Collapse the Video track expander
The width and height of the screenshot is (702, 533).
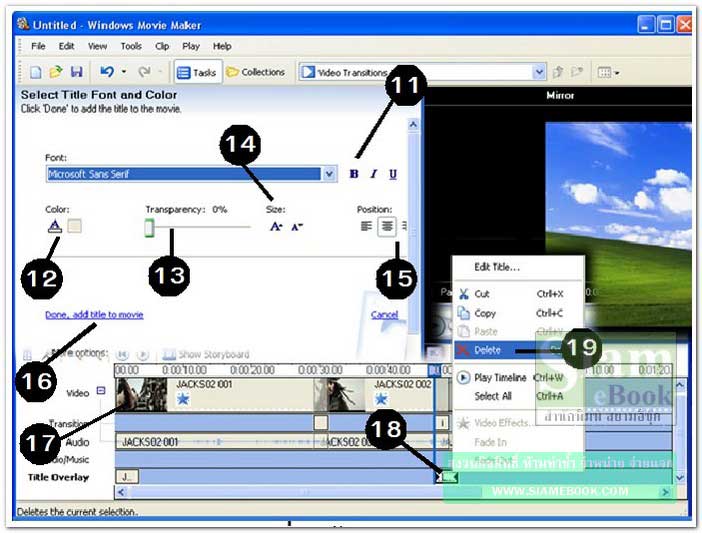pyautogui.click(x=101, y=391)
